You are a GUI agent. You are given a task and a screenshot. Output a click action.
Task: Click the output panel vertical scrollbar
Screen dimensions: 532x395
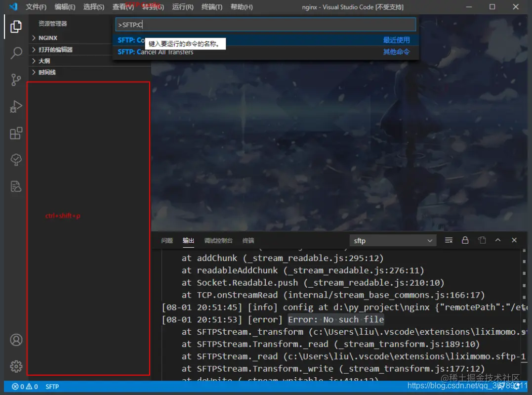point(524,314)
